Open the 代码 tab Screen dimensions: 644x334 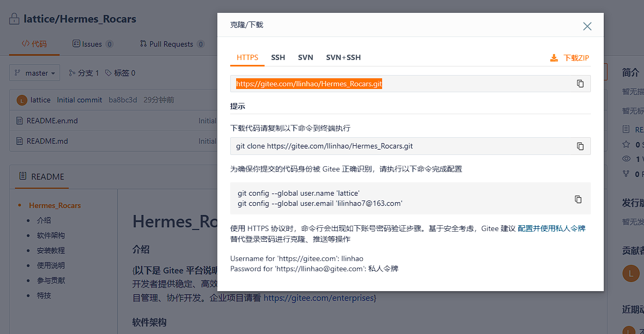pyautogui.click(x=34, y=44)
